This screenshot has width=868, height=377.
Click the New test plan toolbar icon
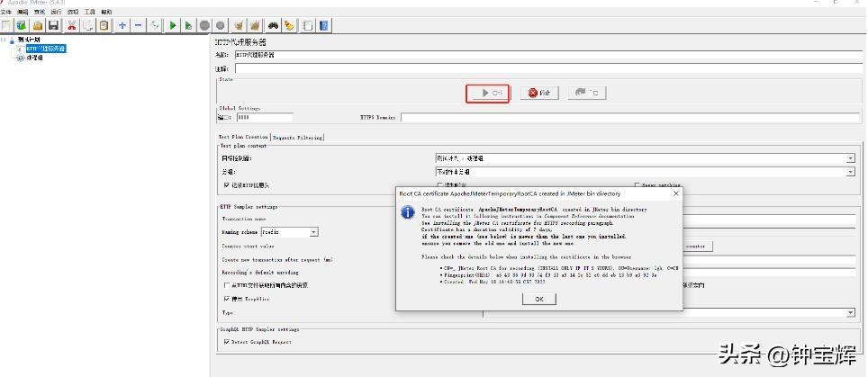pyautogui.click(x=6, y=25)
